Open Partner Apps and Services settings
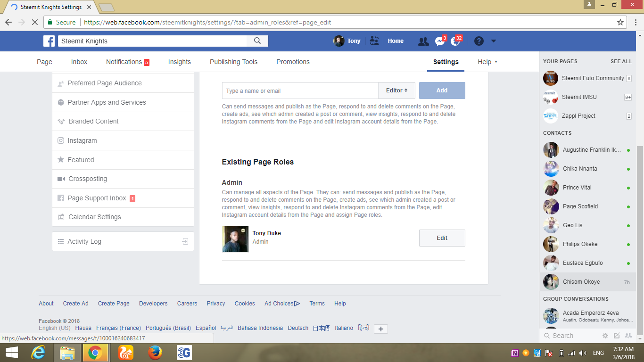Image resolution: width=644 pixels, height=362 pixels. click(x=123, y=102)
